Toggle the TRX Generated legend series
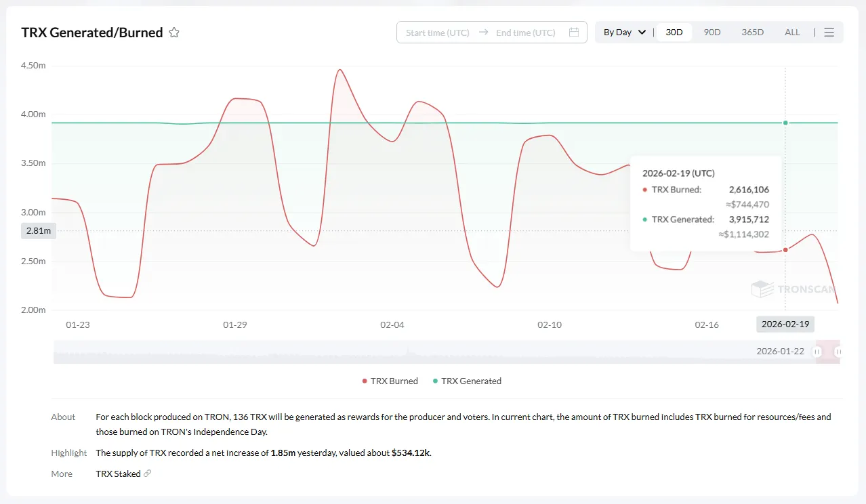Image resolution: width=866 pixels, height=504 pixels. 468,381
